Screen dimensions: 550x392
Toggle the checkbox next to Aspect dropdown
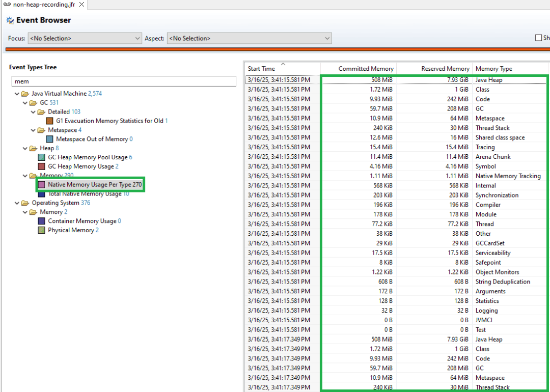538,38
